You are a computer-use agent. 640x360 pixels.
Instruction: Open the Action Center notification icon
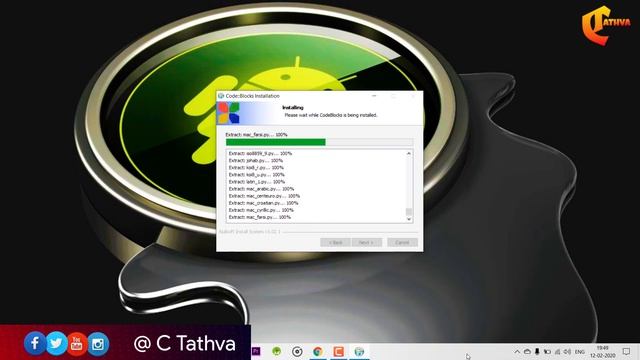coord(627,352)
